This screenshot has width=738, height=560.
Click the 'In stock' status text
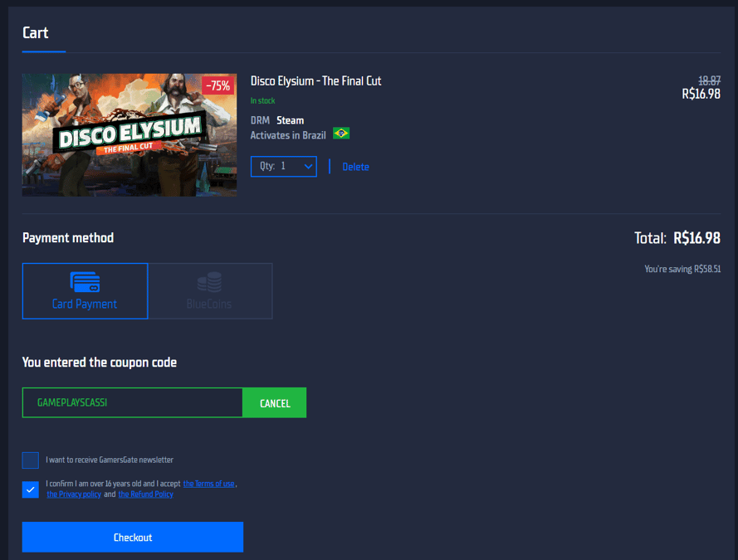pos(262,100)
